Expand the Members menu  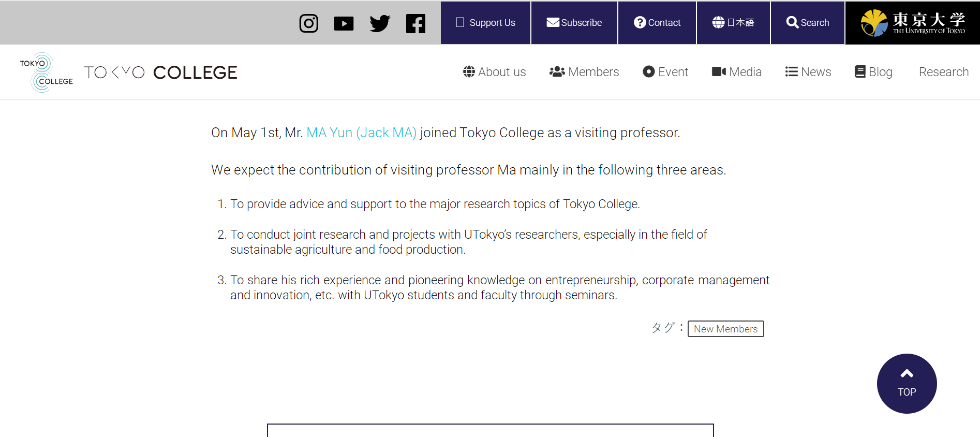tap(584, 72)
